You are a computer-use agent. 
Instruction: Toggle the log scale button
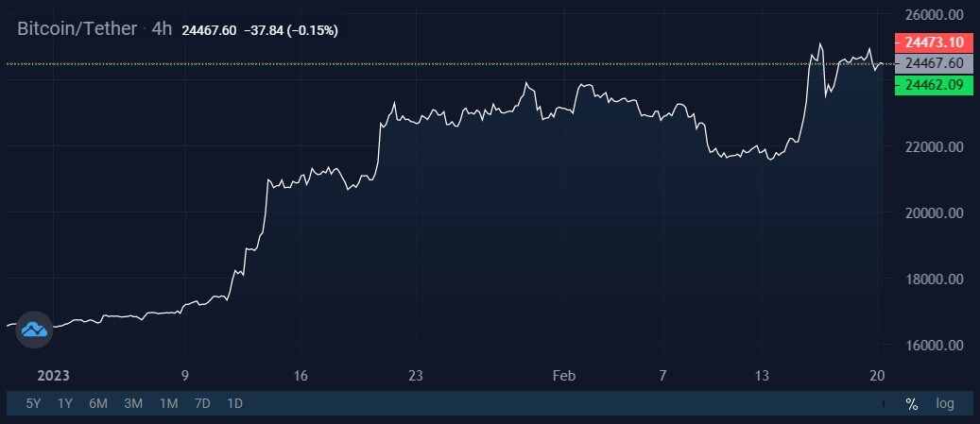coord(945,404)
